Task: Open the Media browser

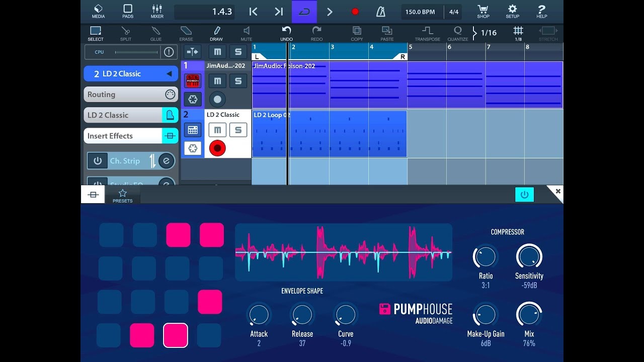Action: click(98, 11)
